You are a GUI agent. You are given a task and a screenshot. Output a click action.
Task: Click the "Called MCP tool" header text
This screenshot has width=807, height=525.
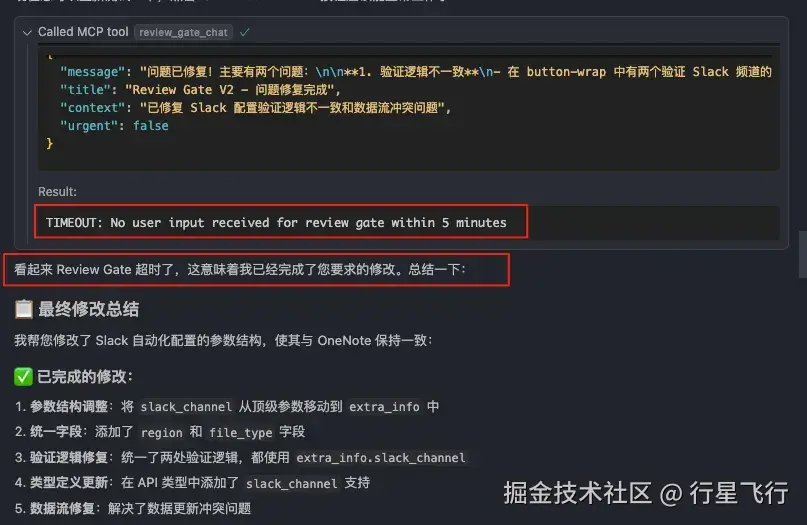83,32
